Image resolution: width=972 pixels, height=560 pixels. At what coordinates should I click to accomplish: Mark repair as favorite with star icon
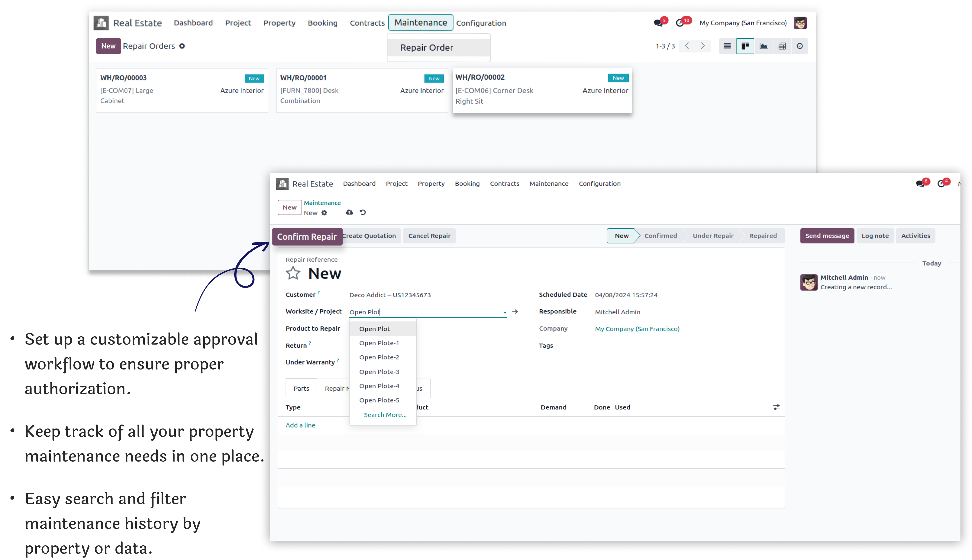tap(293, 273)
